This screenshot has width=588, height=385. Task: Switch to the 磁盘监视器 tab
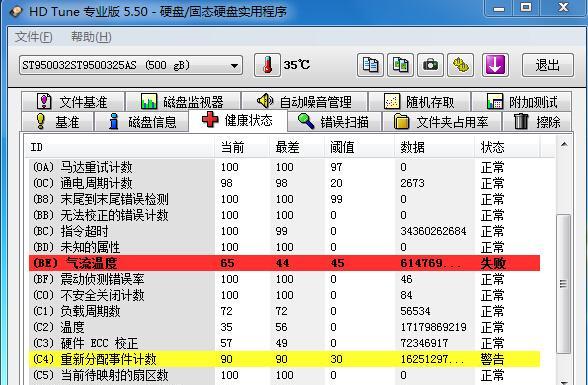[183, 101]
